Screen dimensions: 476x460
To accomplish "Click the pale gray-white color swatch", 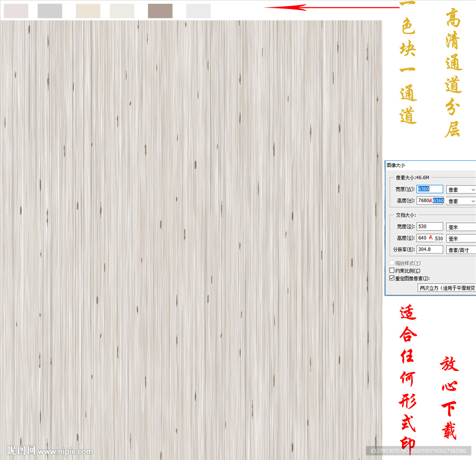I will 198,11.
